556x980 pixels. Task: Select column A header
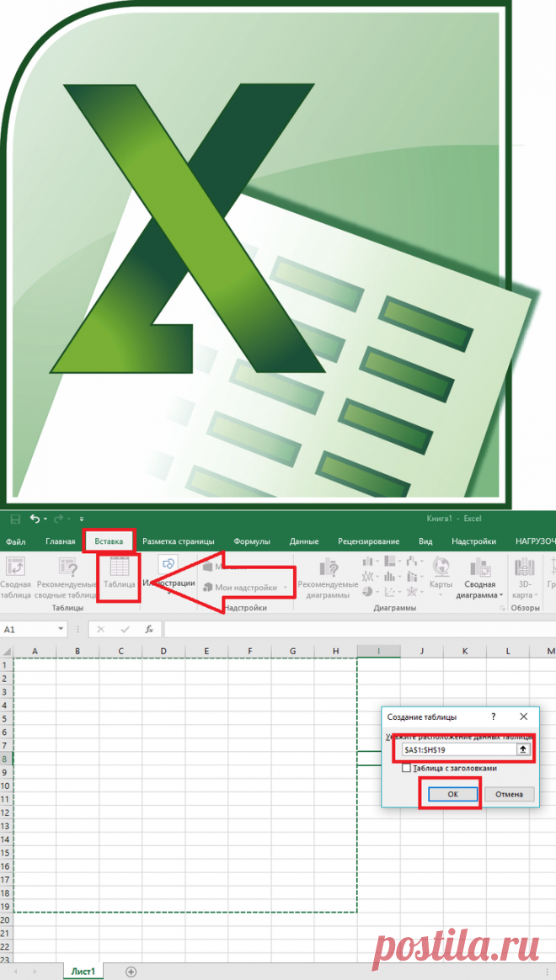pos(35,652)
